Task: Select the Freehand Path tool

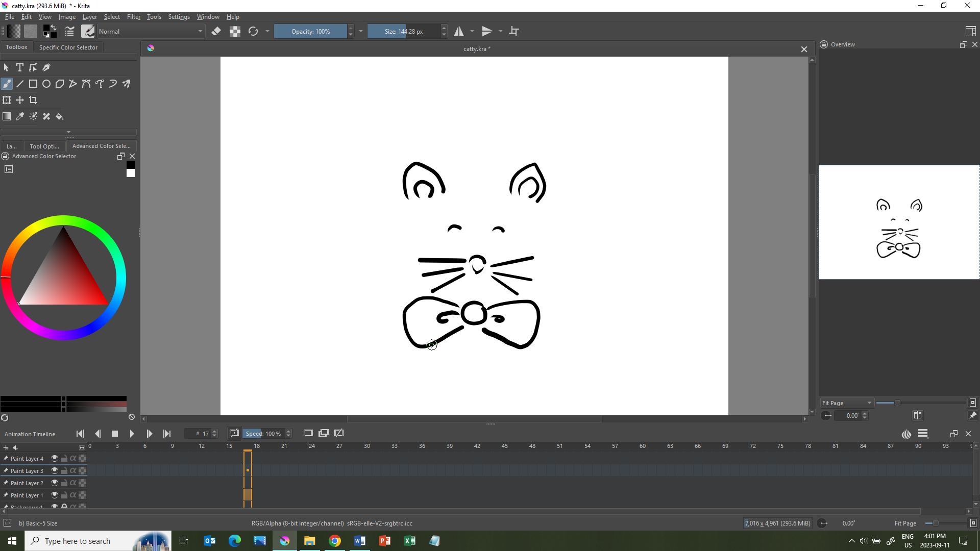Action: coord(100,84)
